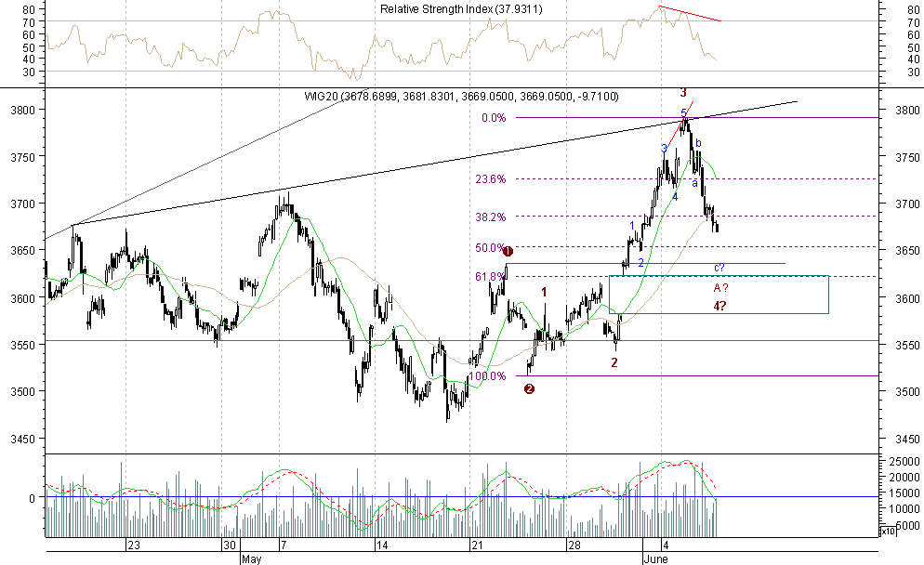Image resolution: width=924 pixels, height=565 pixels.
Task: Select the 38.2% Fibonacci retracement label
Action: pos(489,217)
